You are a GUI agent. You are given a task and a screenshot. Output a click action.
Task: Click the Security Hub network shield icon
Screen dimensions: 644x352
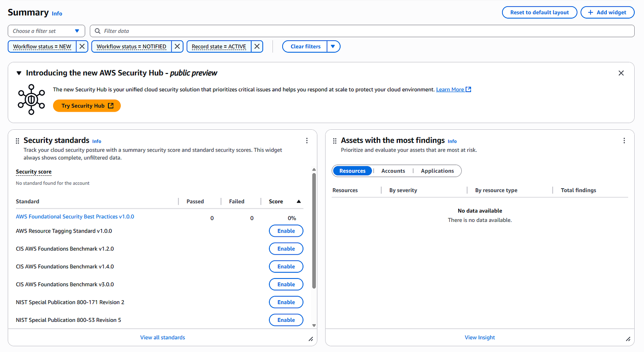coord(31,99)
